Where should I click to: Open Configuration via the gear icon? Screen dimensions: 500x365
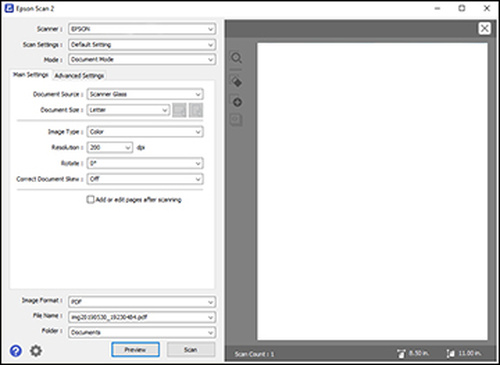36,351
